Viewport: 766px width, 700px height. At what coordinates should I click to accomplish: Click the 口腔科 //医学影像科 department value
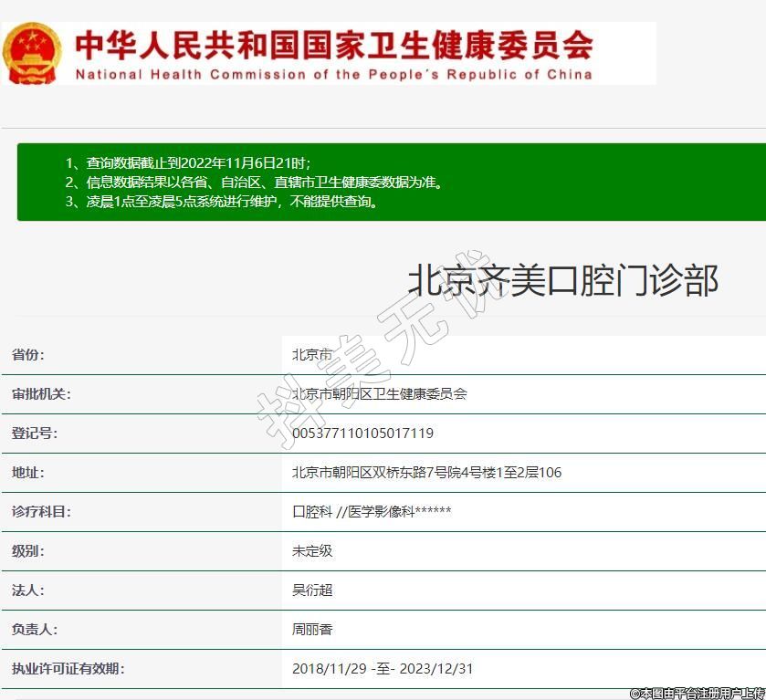[x=372, y=512]
